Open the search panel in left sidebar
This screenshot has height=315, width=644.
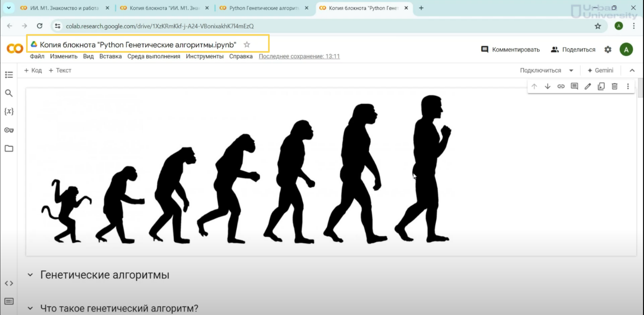(x=9, y=93)
